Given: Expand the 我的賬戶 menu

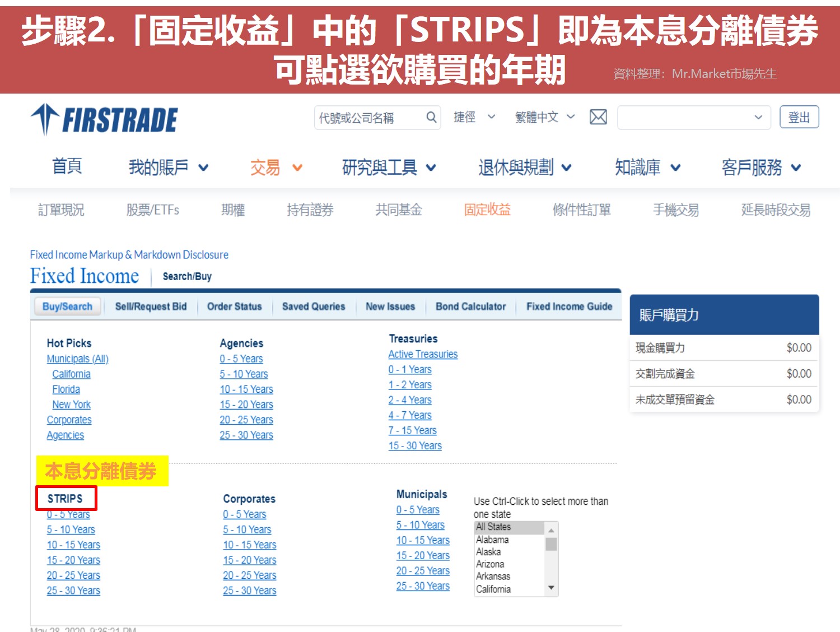Looking at the screenshot, I should [169, 167].
